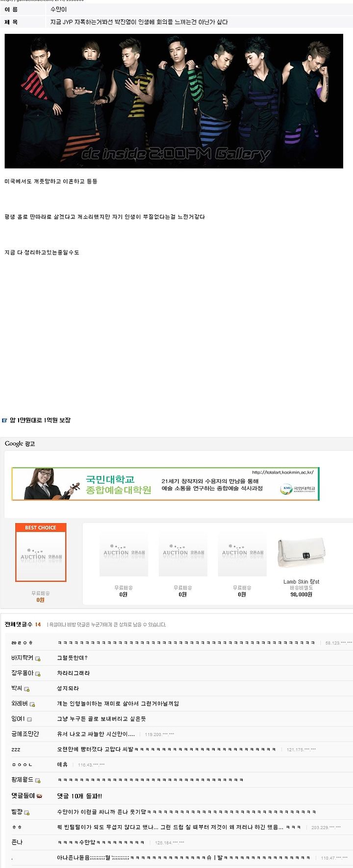Screen dimensions: 353x868
Task: Click the gallog icon beside 황제월드
Action: click(38, 780)
